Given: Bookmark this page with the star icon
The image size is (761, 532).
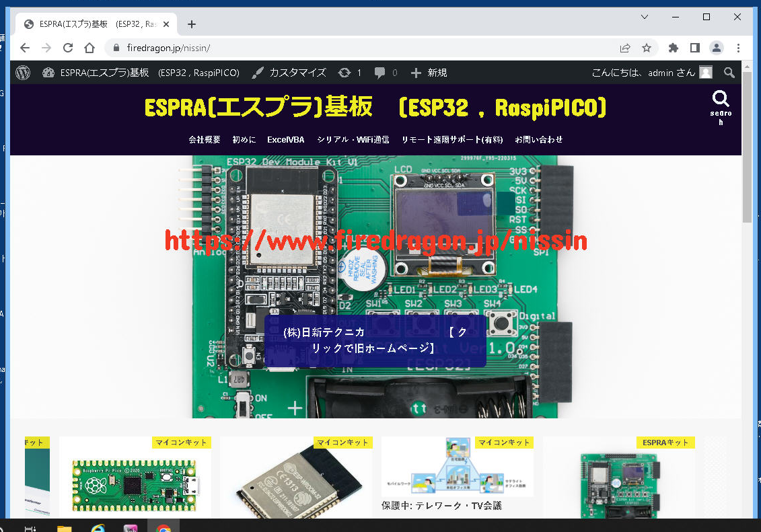Looking at the screenshot, I should [x=647, y=48].
